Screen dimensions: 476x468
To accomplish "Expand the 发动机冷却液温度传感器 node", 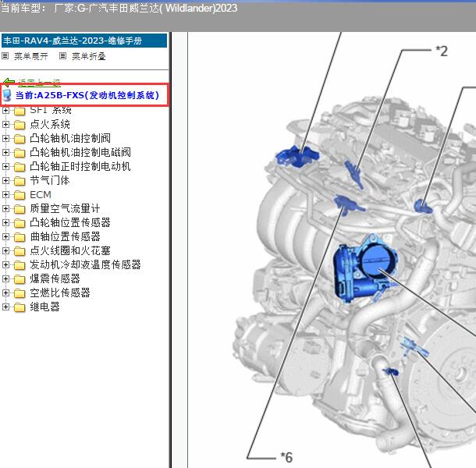I will [x=5, y=264].
